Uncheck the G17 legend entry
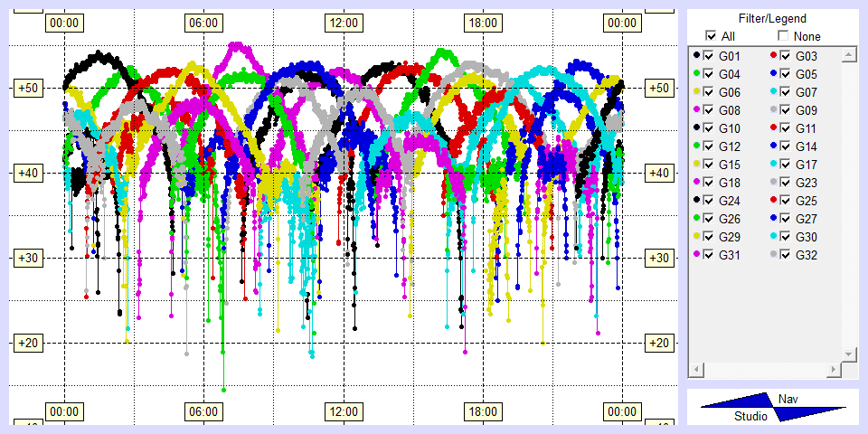Image resolution: width=868 pixels, height=434 pixels. (x=786, y=165)
